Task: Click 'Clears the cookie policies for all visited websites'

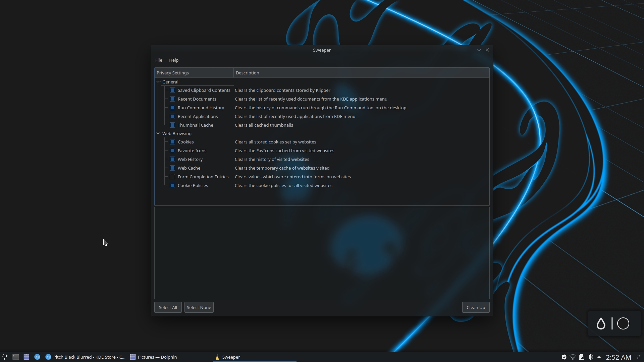Action: click(x=283, y=185)
